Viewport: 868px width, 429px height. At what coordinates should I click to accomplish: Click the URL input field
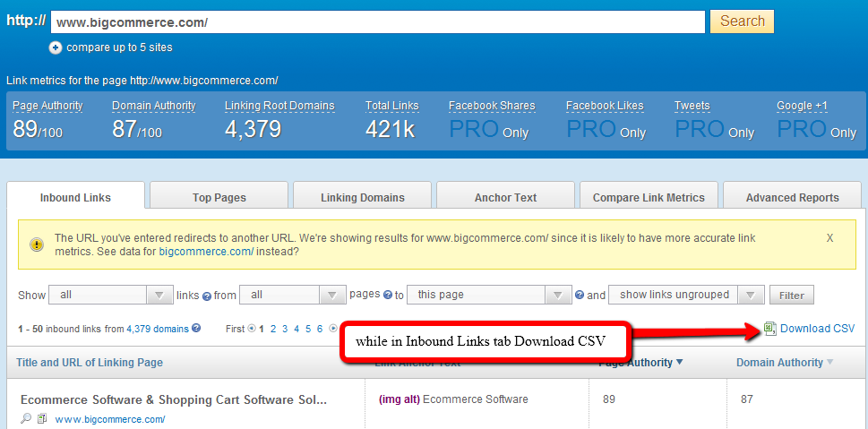tap(378, 22)
